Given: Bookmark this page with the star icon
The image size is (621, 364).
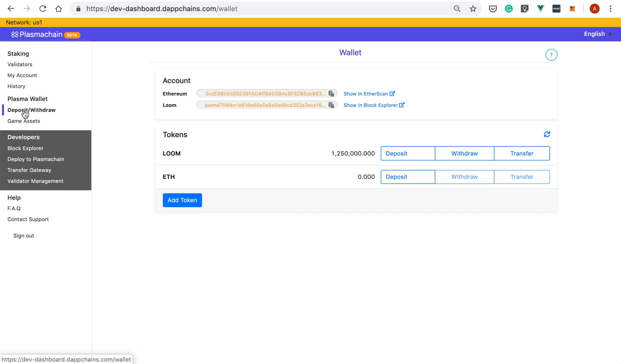Looking at the screenshot, I should (x=473, y=9).
